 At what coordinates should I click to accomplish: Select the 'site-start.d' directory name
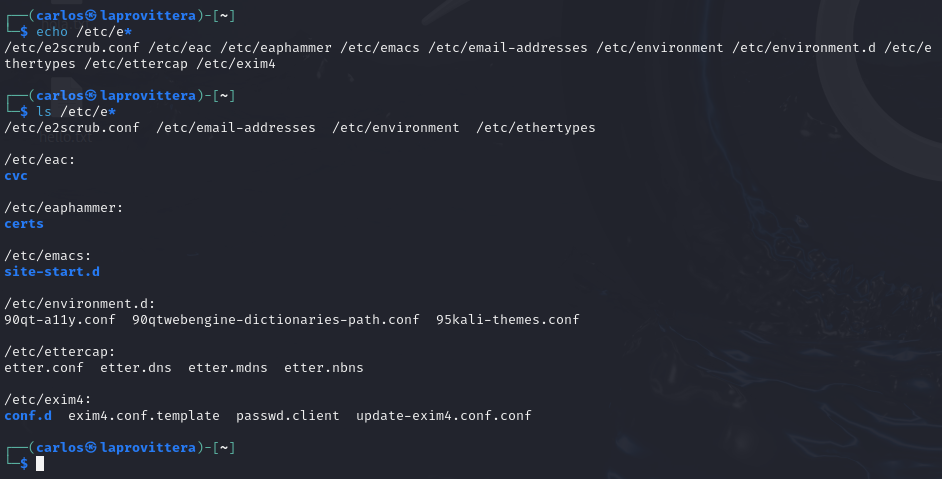[x=52, y=272]
